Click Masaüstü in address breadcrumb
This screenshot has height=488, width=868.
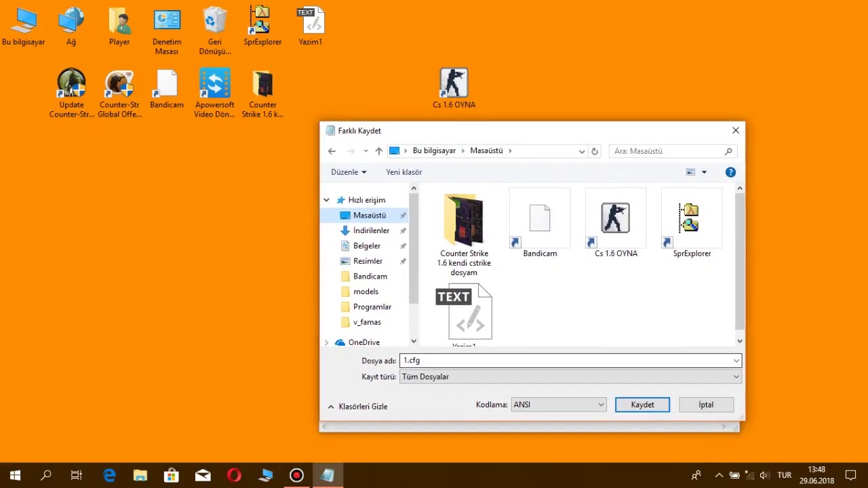(x=486, y=151)
